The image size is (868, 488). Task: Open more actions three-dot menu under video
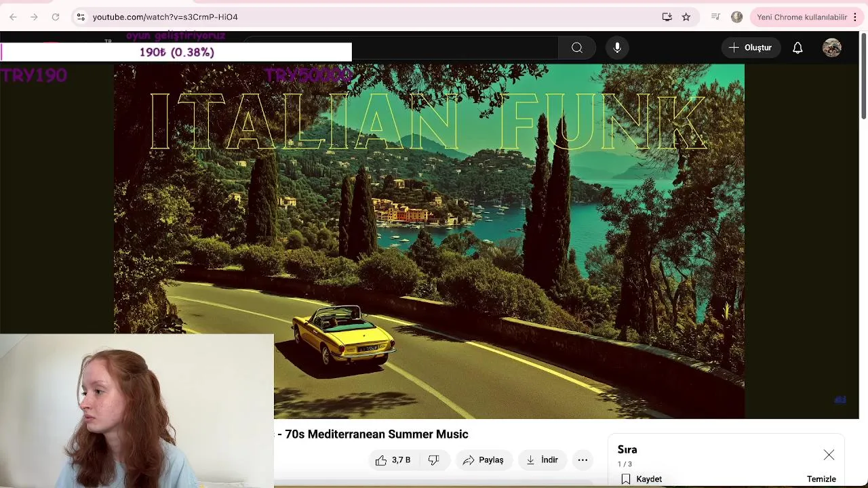pyautogui.click(x=583, y=460)
